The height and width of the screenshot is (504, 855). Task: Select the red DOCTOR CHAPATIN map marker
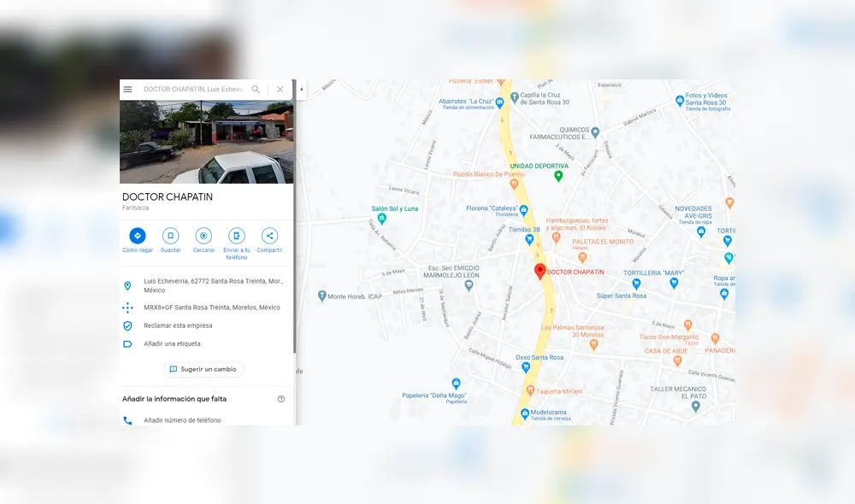540,269
